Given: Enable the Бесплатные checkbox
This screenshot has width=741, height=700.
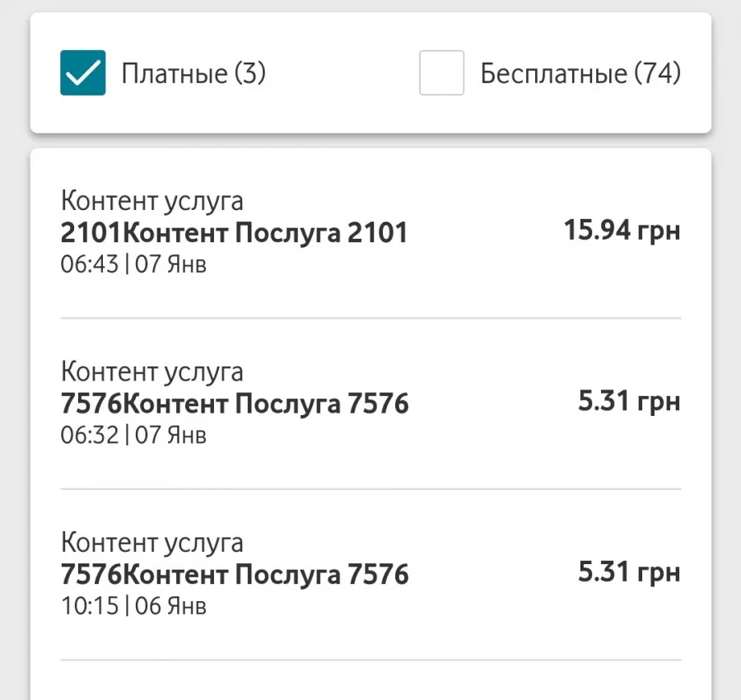Looking at the screenshot, I should pos(441,72).
